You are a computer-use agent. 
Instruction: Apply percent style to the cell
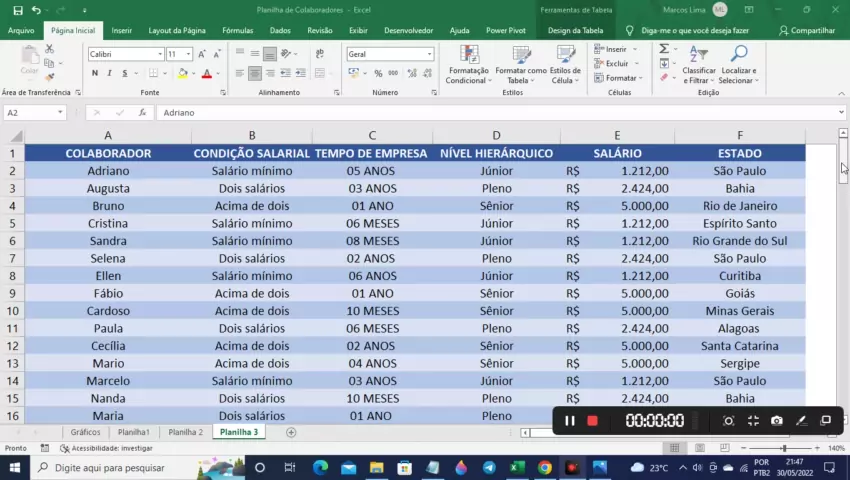pyautogui.click(x=378, y=73)
